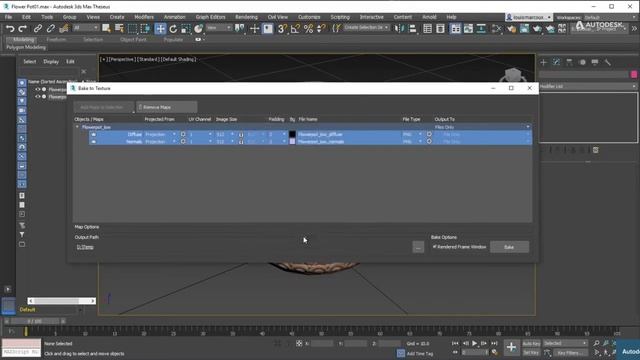Switch to the Freeform ribbon tab
The image size is (640, 360).
pyautogui.click(x=56, y=40)
